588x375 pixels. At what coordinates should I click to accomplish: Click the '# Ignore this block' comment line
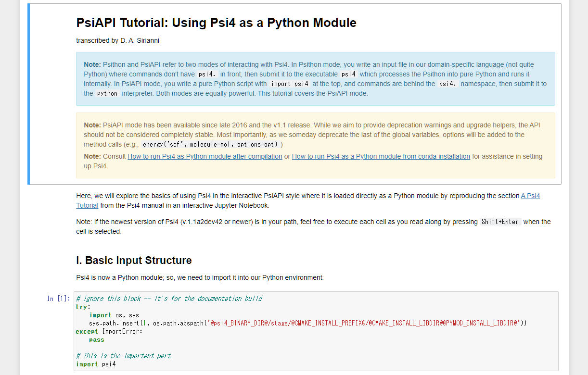(169, 299)
